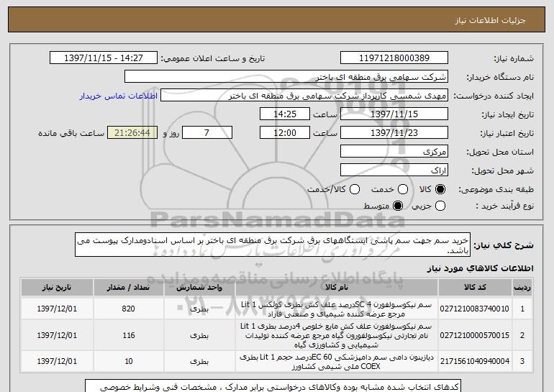Click the row 1 product name cell
The width and height of the screenshot is (554, 392).
(337, 309)
